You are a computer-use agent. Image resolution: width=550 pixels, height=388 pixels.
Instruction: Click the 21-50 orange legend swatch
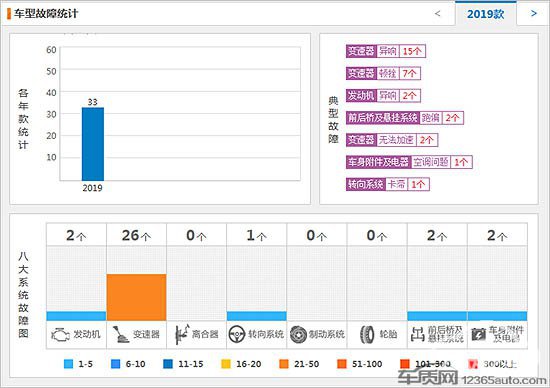[284, 364]
